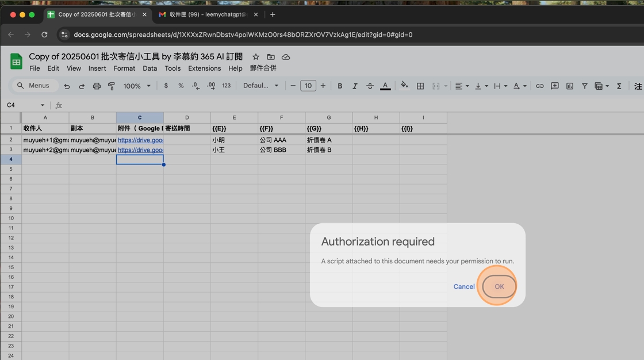Viewport: 644px width, 360px height.
Task: Open the Data menu
Action: click(150, 68)
